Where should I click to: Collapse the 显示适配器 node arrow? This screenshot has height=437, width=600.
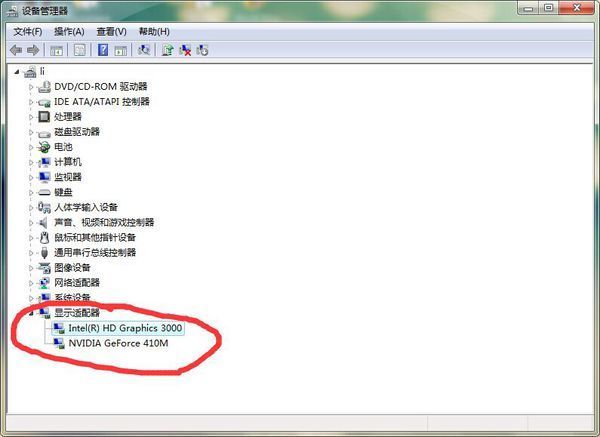[31, 313]
